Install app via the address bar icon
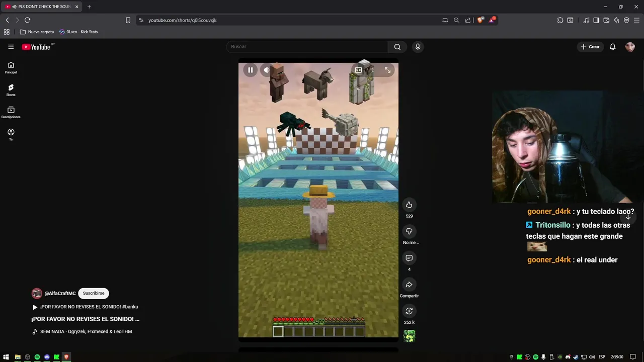 [x=445, y=20]
